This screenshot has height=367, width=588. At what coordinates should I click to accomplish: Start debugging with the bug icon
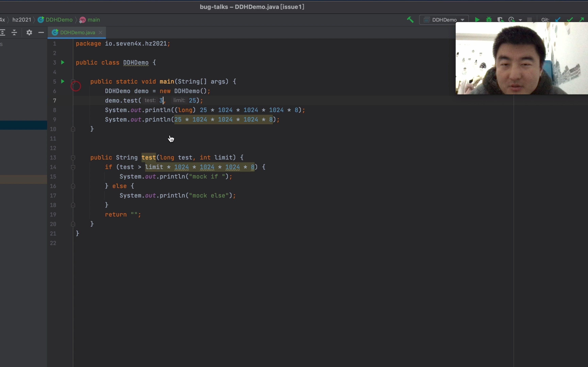point(489,20)
